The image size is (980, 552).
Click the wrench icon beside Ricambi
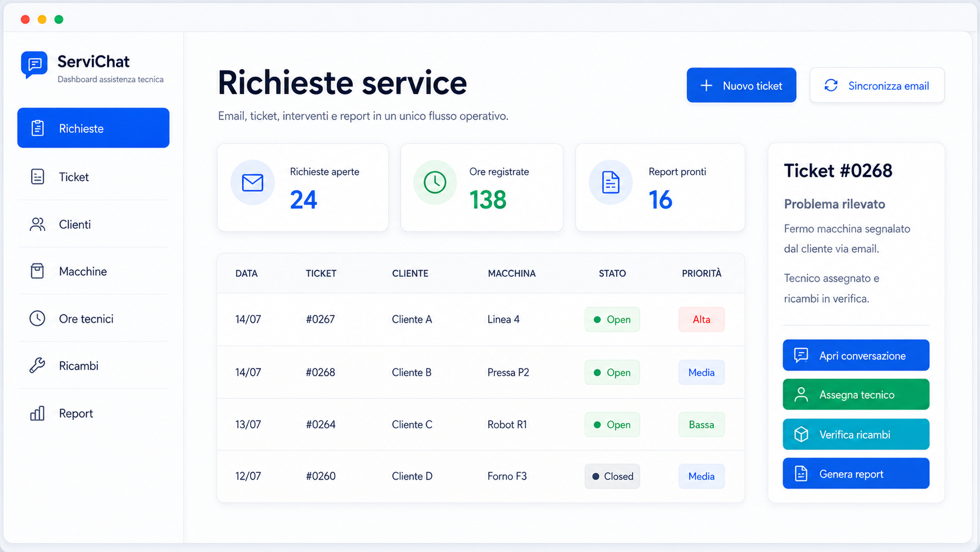pos(38,365)
